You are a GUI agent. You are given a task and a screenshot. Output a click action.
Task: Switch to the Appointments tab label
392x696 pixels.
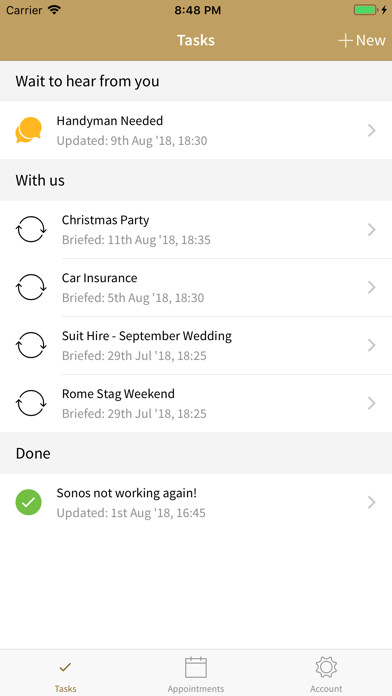pyautogui.click(x=196, y=689)
